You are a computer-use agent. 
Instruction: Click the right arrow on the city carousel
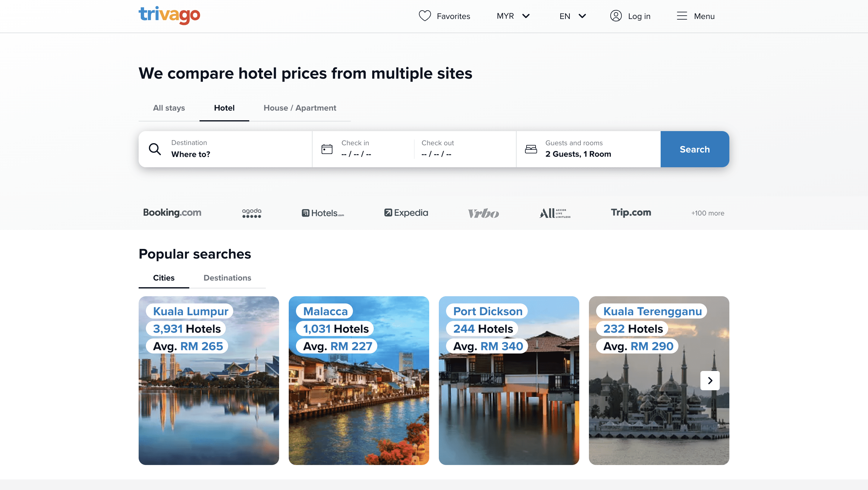[x=710, y=381]
